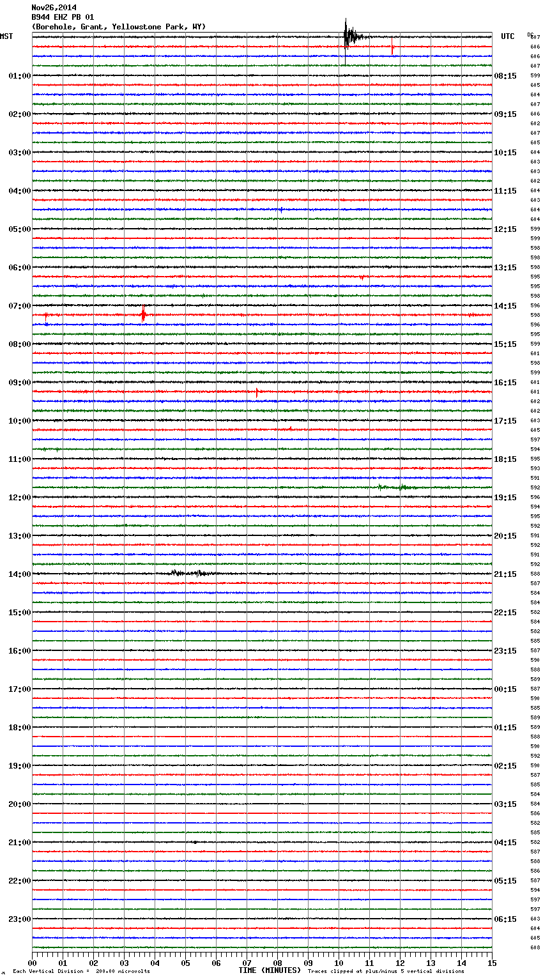This screenshot has height=980, width=543.
Task: Click the 15:15 UTC time label
Action: coord(505,344)
